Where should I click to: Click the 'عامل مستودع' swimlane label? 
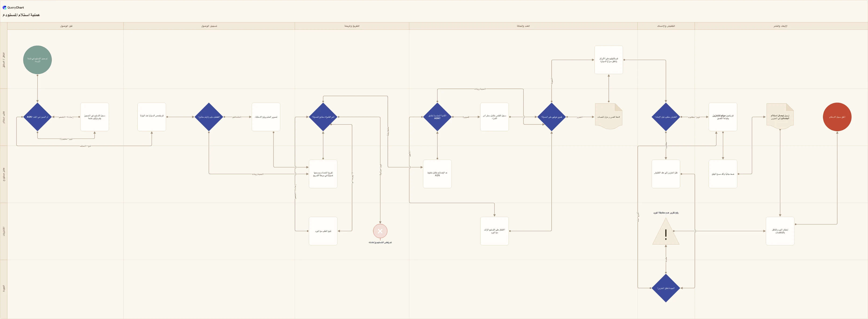tap(4, 174)
